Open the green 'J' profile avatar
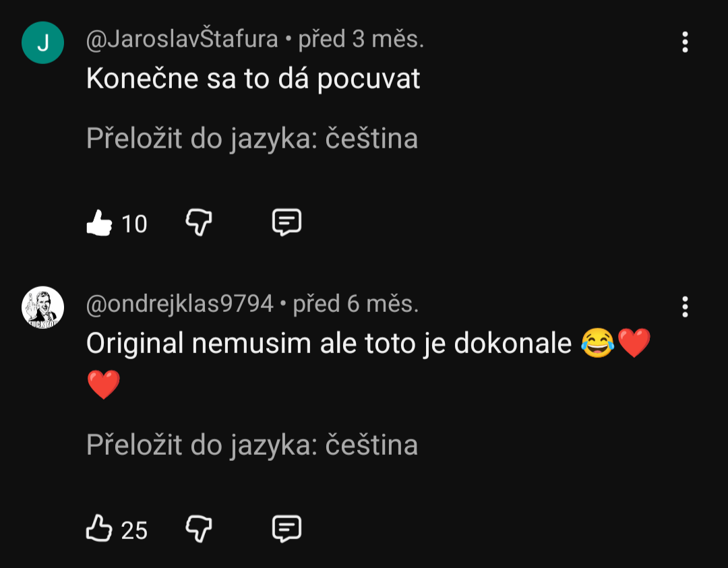 point(42,42)
